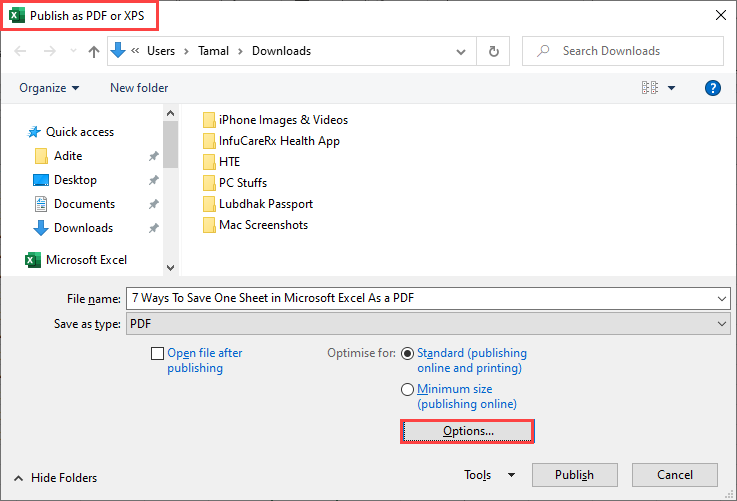This screenshot has width=737, height=501.
Task: Click navigation pane scroll up arrow
Action: pos(171,113)
